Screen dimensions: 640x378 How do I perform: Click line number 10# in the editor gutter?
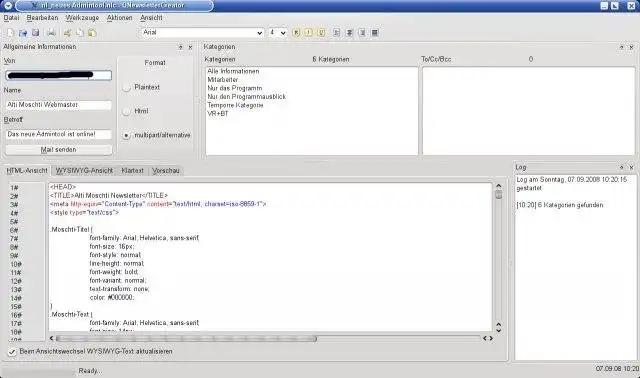pos(16,264)
